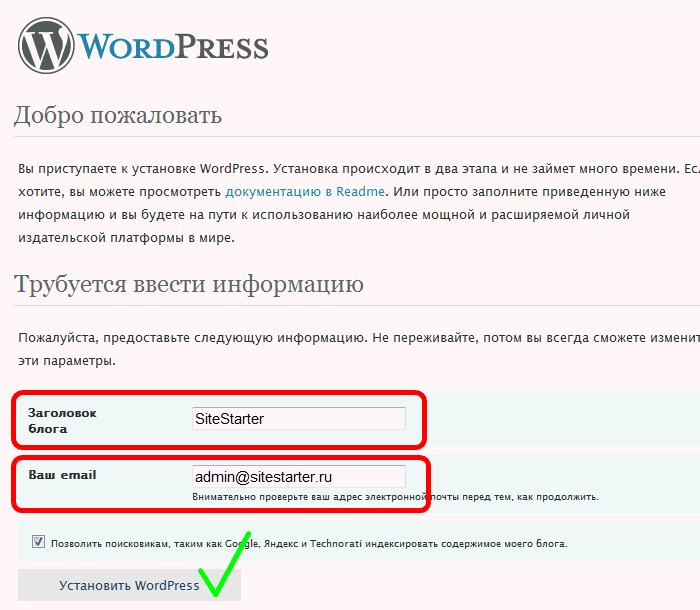Click the Установить WordPress button
The width and height of the screenshot is (700, 610).
(x=129, y=585)
